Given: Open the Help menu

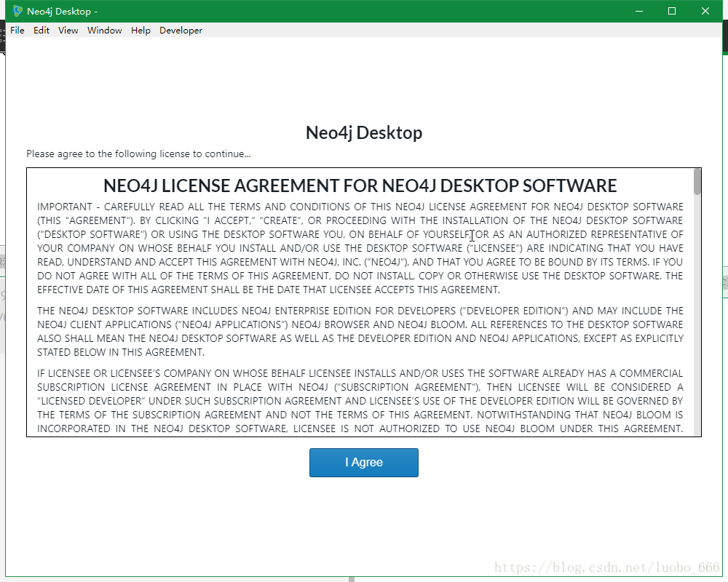Looking at the screenshot, I should (x=141, y=30).
